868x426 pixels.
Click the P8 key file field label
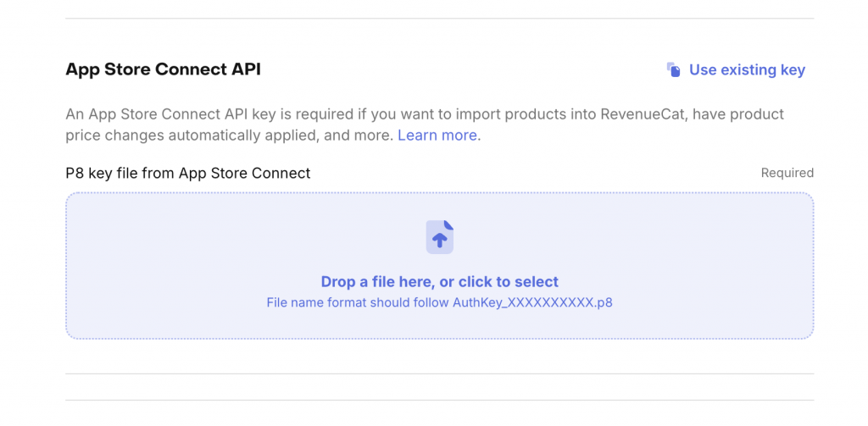(188, 174)
